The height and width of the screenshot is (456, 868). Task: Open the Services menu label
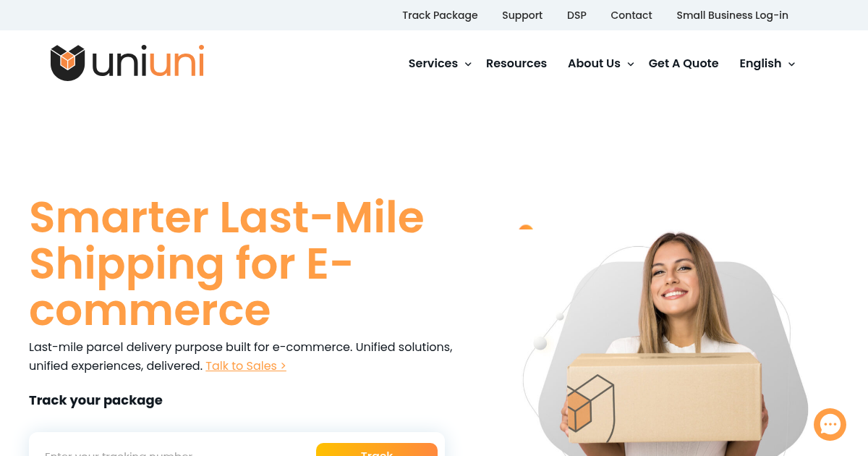pyautogui.click(x=433, y=64)
